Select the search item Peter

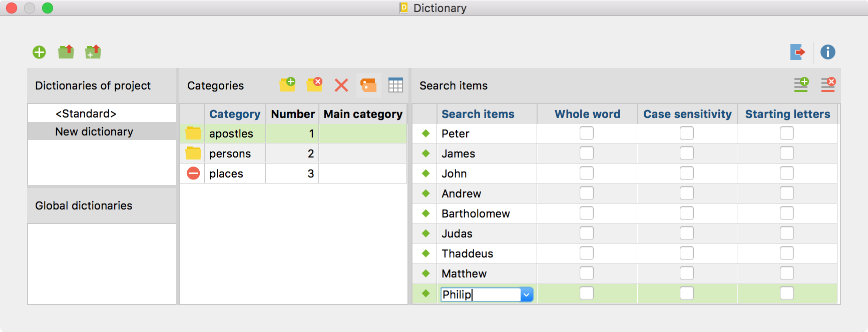click(456, 133)
